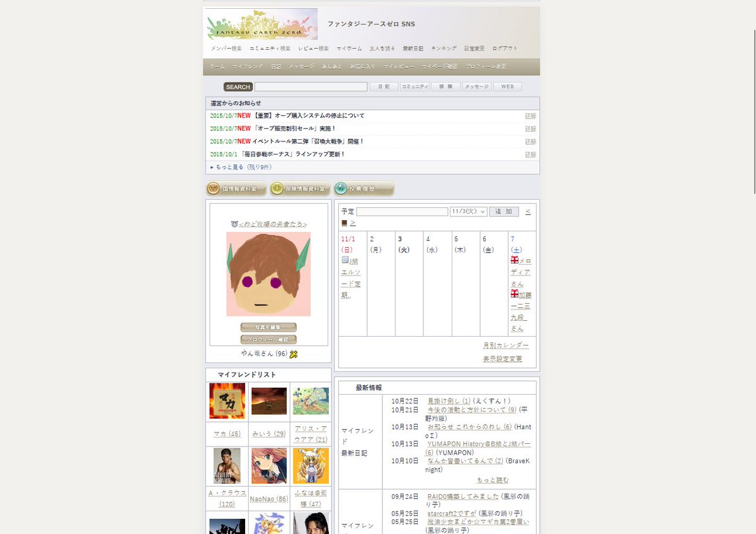Select あしあと tab in brown bar

(x=332, y=67)
